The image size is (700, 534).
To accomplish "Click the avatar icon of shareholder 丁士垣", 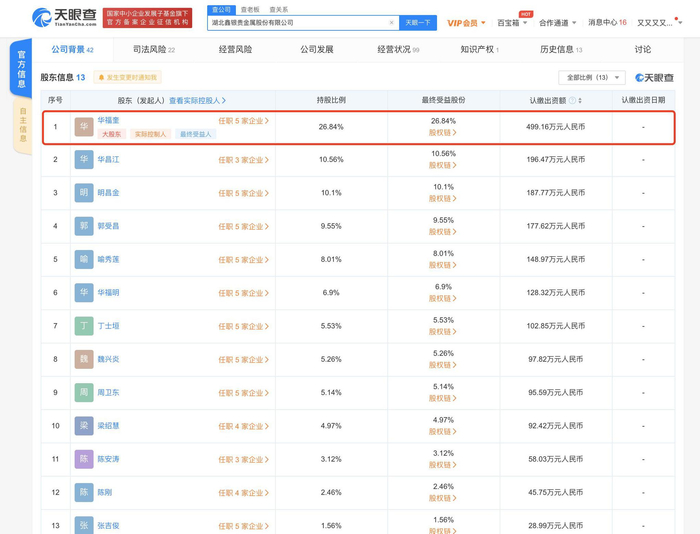I will [84, 326].
